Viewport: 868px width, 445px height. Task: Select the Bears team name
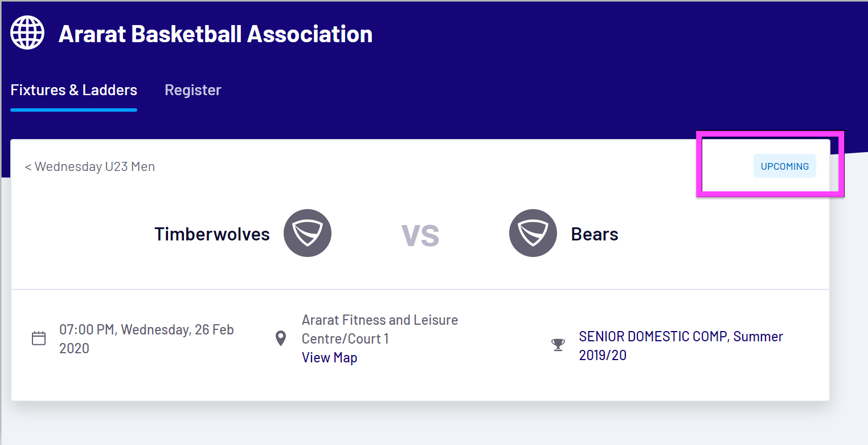point(595,234)
